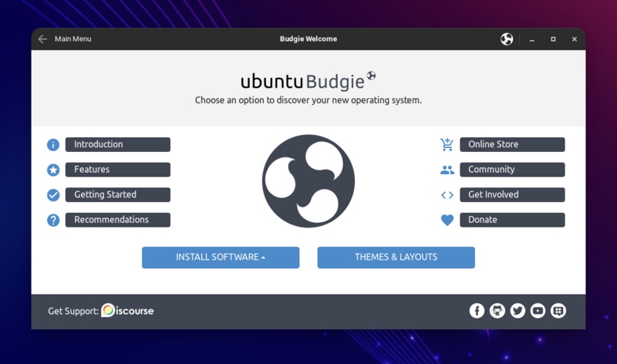Go back using the Main Menu arrow
Screen dimensions: 617x364
coord(42,39)
